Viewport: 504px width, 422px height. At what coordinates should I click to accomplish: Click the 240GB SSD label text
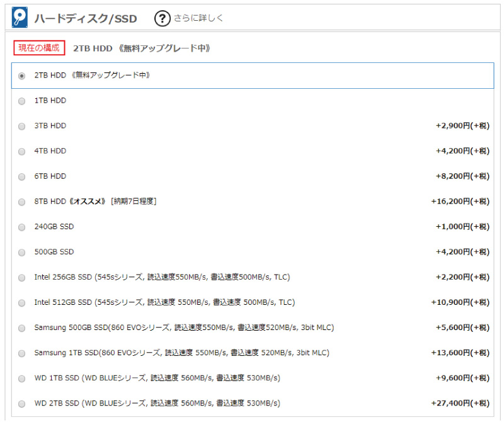54,227
